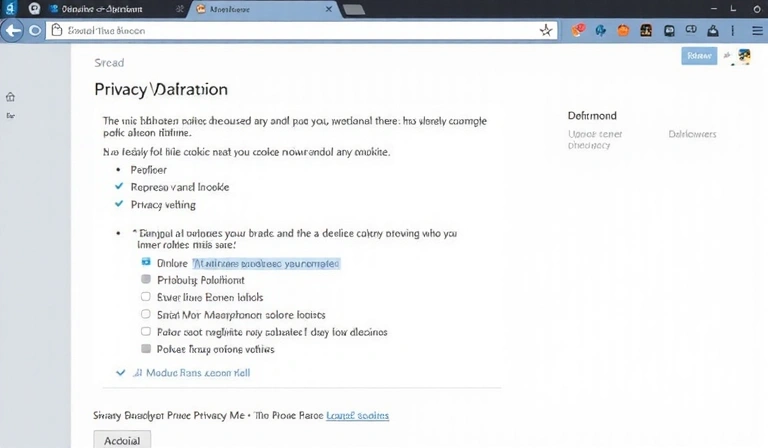Click the icon right of first tab title
The width and height of the screenshot is (768, 448).
(x=180, y=9)
